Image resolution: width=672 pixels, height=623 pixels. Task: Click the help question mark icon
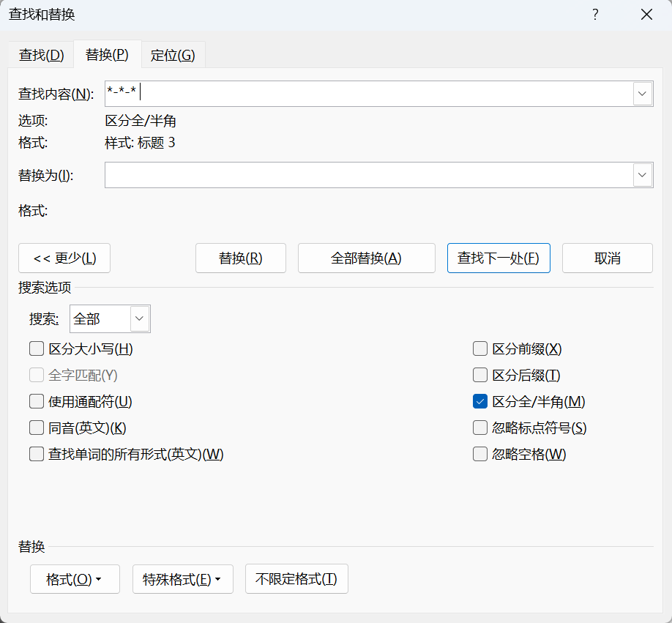pos(595,15)
